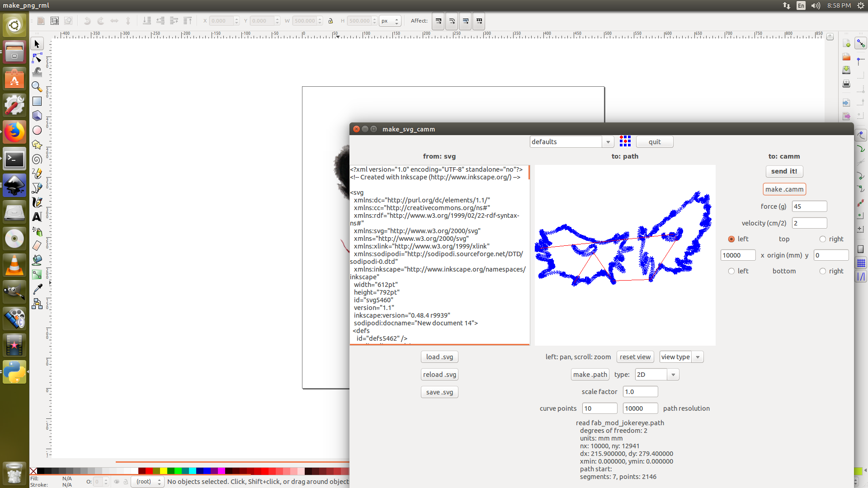
Task: Select the Inkscape selector arrow tool
Action: pyautogui.click(x=37, y=44)
